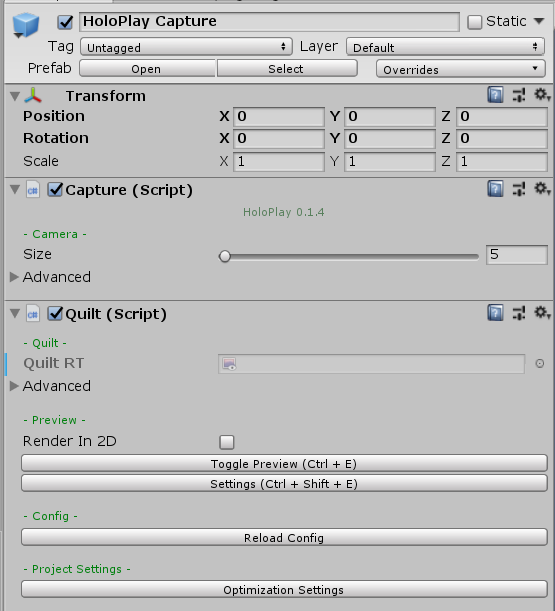Click Scale Z field
The height and width of the screenshot is (611, 555).
pos(502,161)
